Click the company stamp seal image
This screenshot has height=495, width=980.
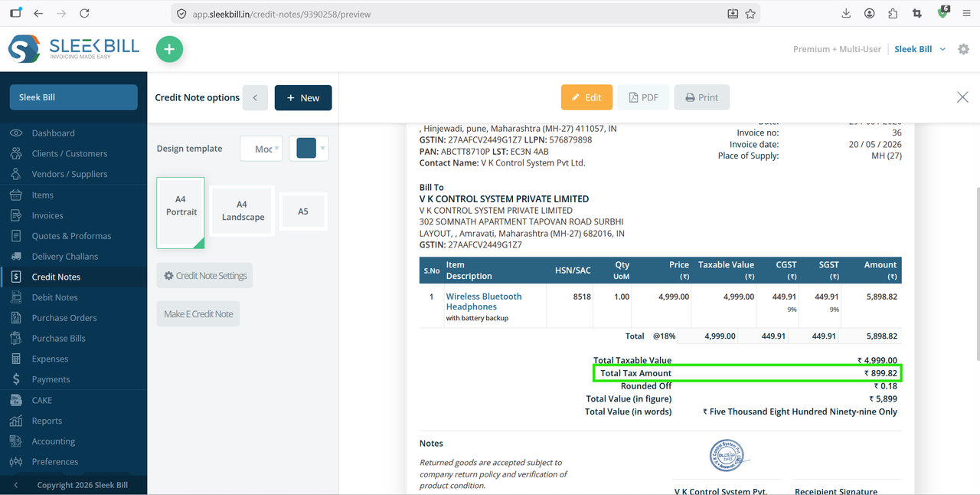[730, 455]
